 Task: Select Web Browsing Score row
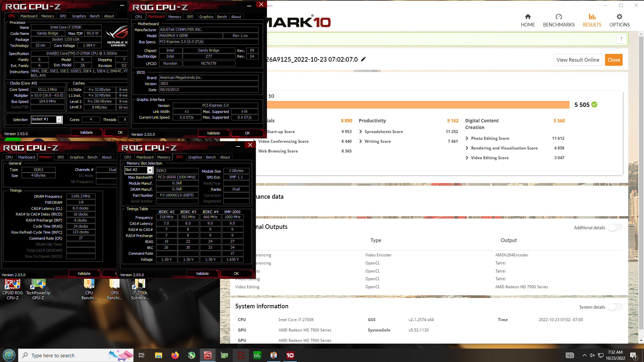click(305, 151)
